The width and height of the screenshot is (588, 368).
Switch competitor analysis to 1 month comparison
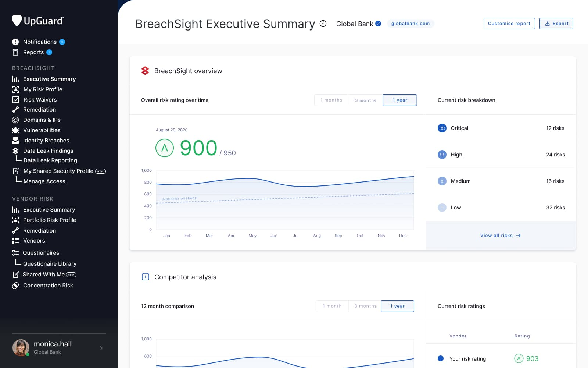coord(332,306)
